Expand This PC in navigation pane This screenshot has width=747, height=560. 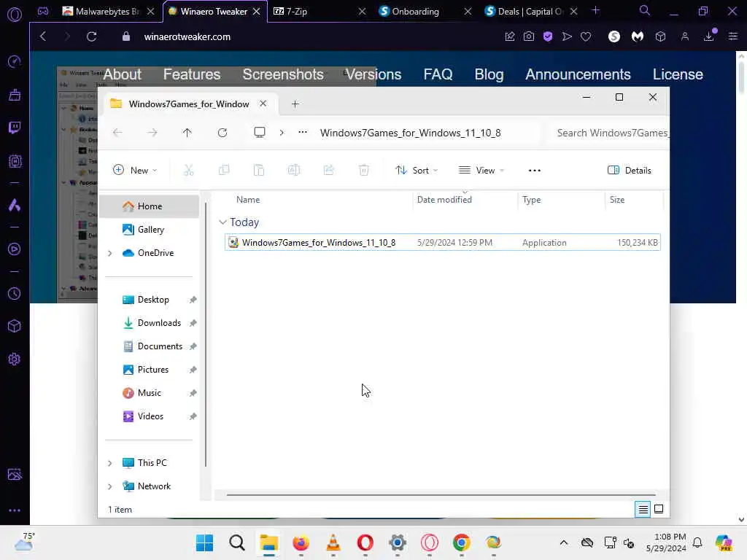110,463
